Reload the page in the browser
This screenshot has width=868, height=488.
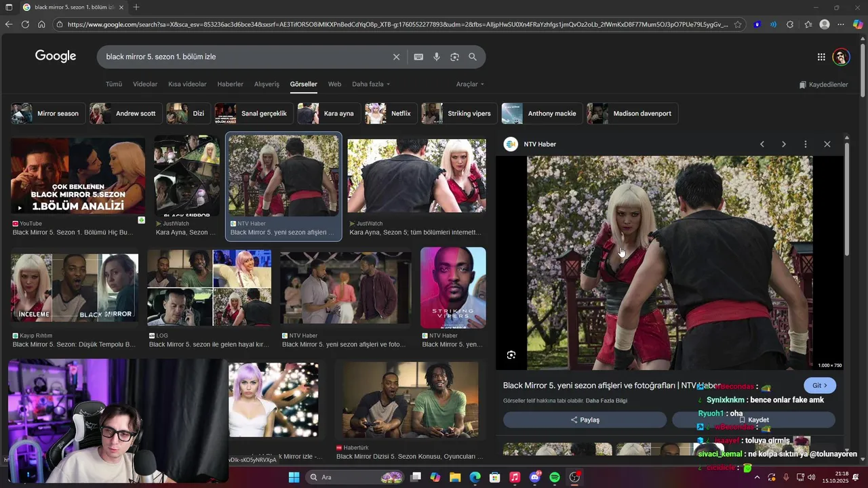25,24
